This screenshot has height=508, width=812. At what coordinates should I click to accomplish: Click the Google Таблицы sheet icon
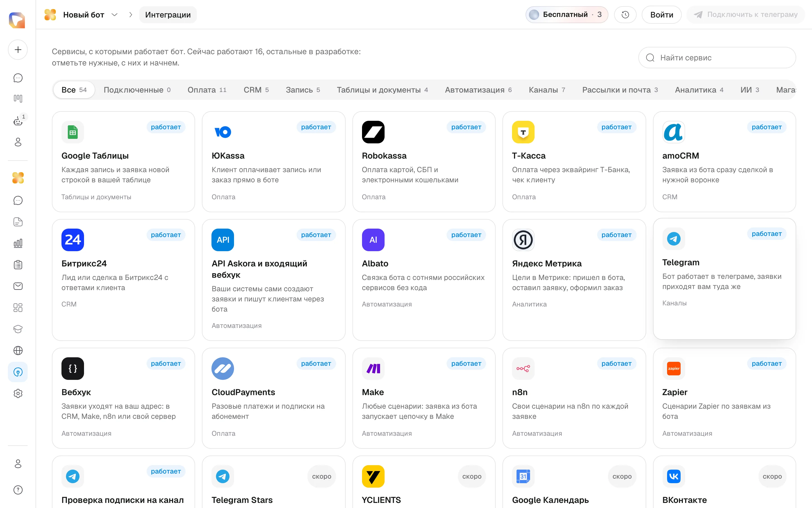click(x=72, y=132)
